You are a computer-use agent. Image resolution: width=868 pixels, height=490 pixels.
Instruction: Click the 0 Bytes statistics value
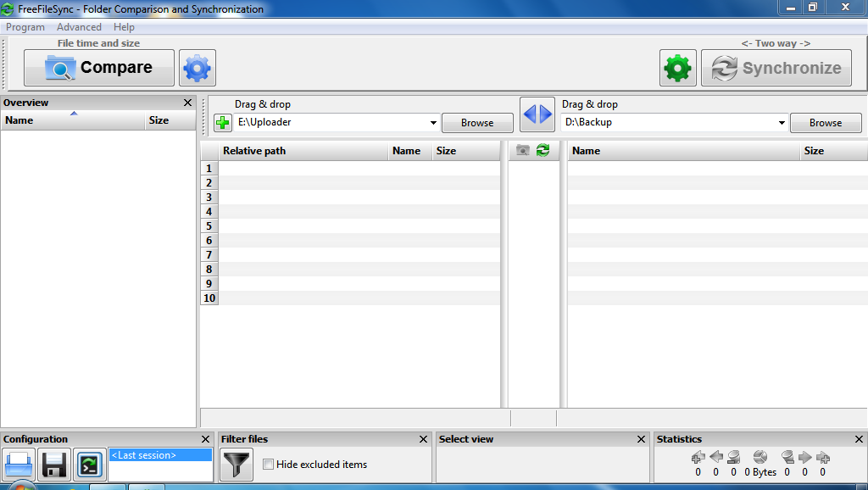click(760, 472)
